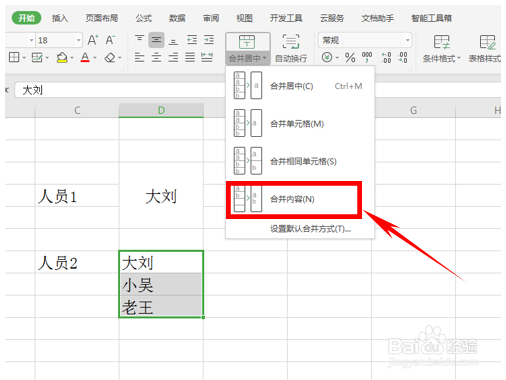Click the formula bar containing 大刘
The width and height of the screenshot is (506, 380).
tap(120, 90)
